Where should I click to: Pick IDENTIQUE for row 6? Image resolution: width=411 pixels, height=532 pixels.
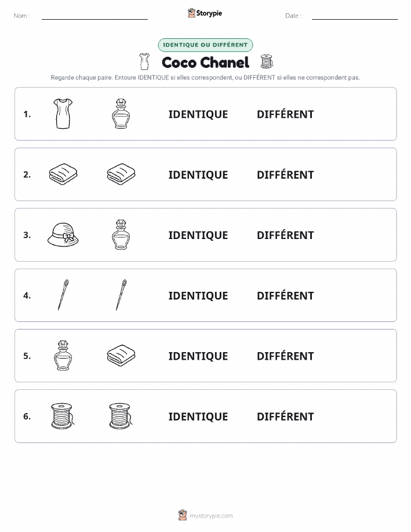point(198,417)
